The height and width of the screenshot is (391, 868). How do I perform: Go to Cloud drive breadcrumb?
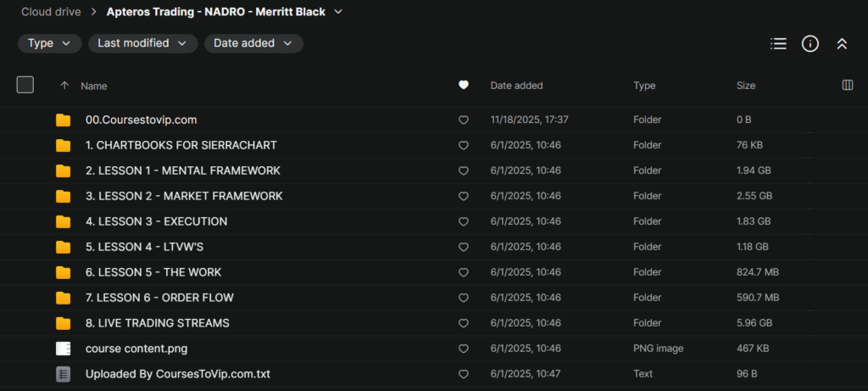[50, 12]
